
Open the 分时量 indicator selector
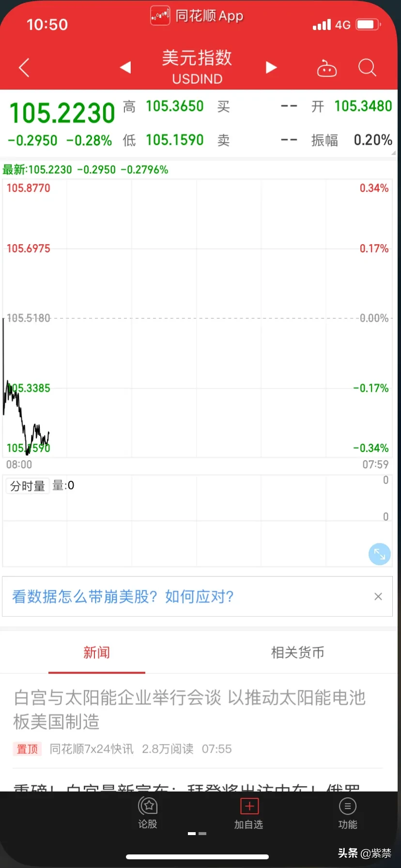(x=28, y=486)
